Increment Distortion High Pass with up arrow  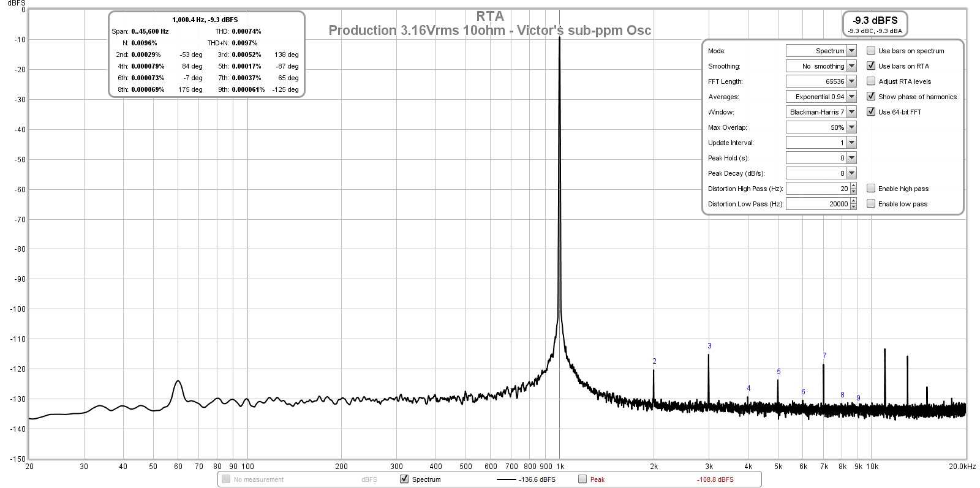coord(853,186)
